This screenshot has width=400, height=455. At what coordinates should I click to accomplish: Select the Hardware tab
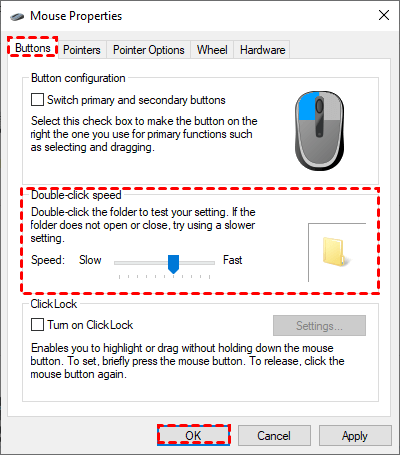(x=262, y=50)
